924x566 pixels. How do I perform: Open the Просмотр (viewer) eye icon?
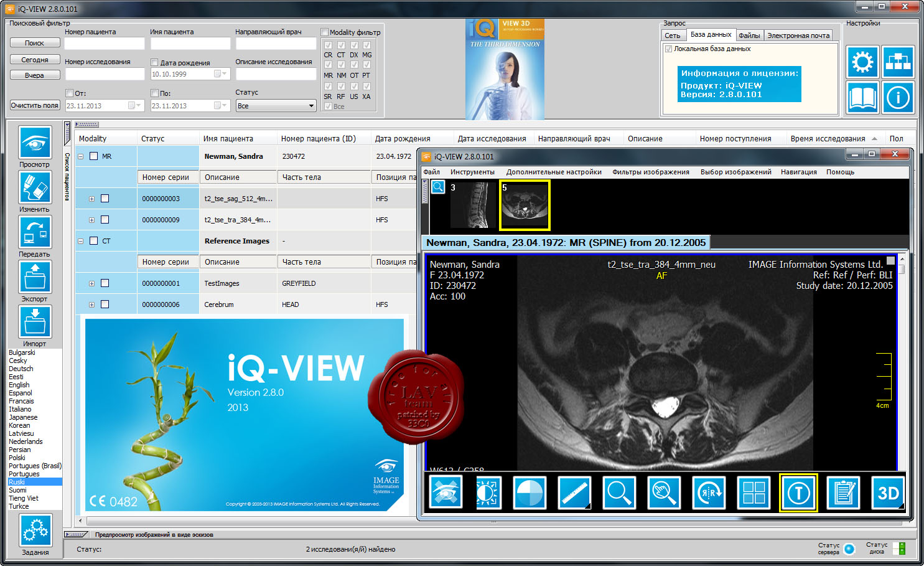[x=35, y=143]
